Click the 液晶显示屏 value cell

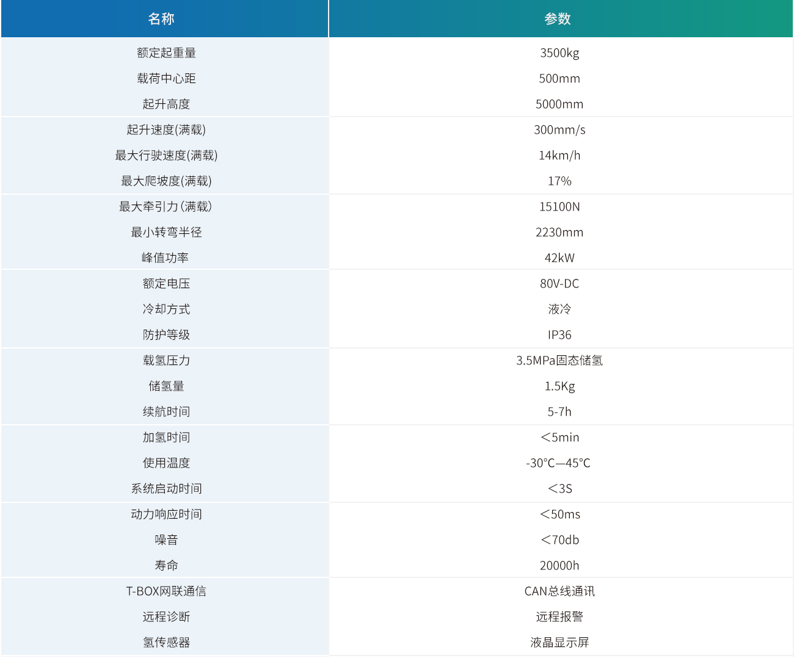click(559, 643)
